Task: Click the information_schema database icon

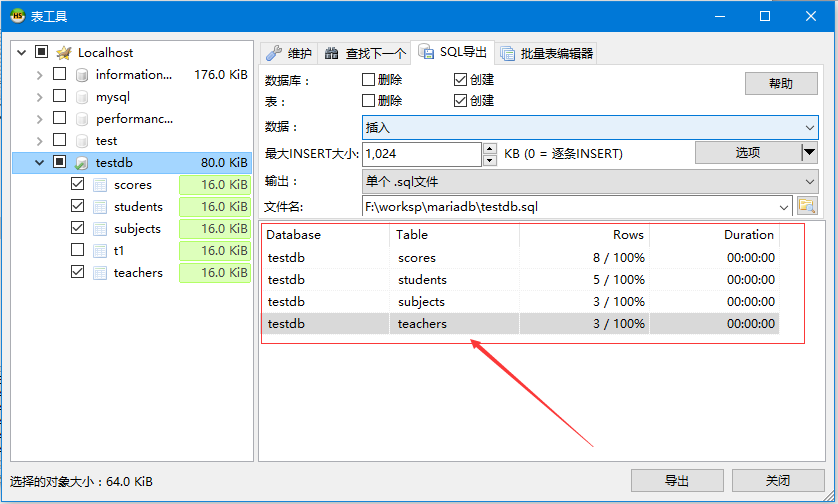Action: point(82,75)
